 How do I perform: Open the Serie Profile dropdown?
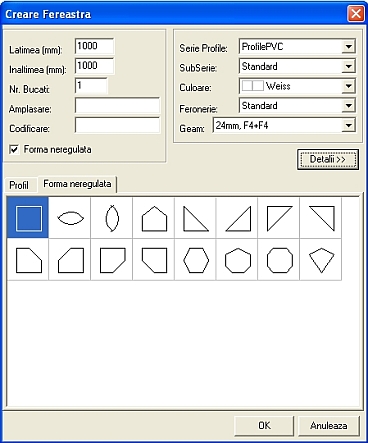(348, 46)
